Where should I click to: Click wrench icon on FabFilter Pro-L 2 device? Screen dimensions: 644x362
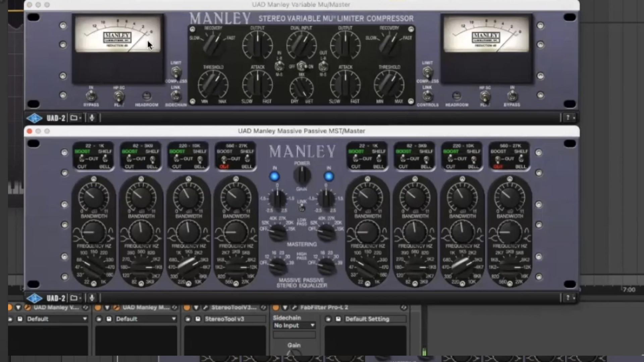294,307
